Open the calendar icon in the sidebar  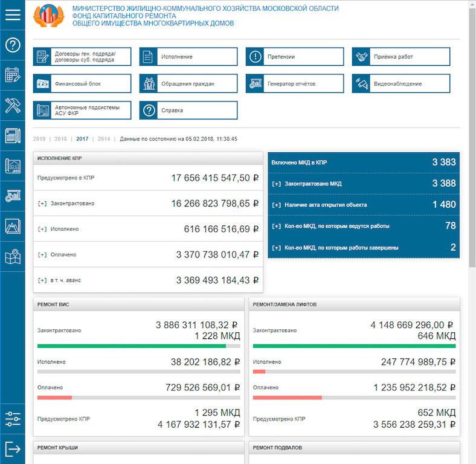tap(12, 75)
